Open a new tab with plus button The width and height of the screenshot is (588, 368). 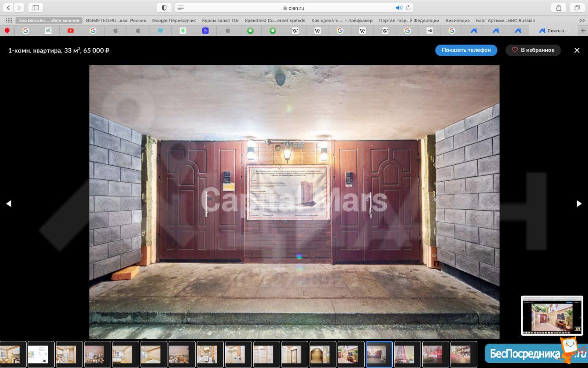pyautogui.click(x=583, y=31)
